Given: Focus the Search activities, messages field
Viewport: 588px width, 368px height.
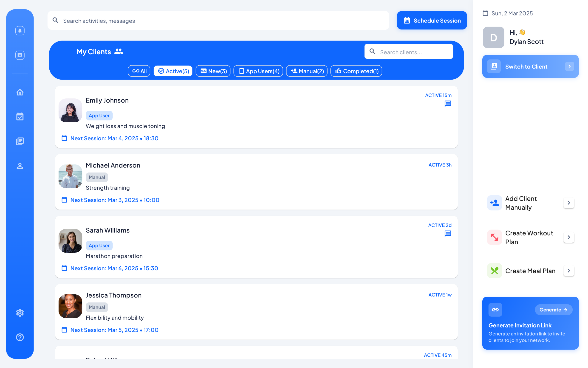Looking at the screenshot, I should pos(218,20).
